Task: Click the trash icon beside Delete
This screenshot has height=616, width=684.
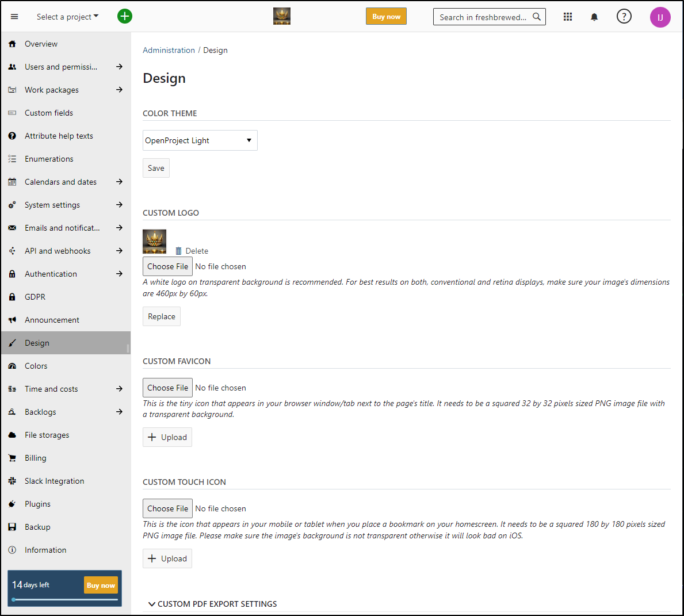Action: tap(178, 251)
